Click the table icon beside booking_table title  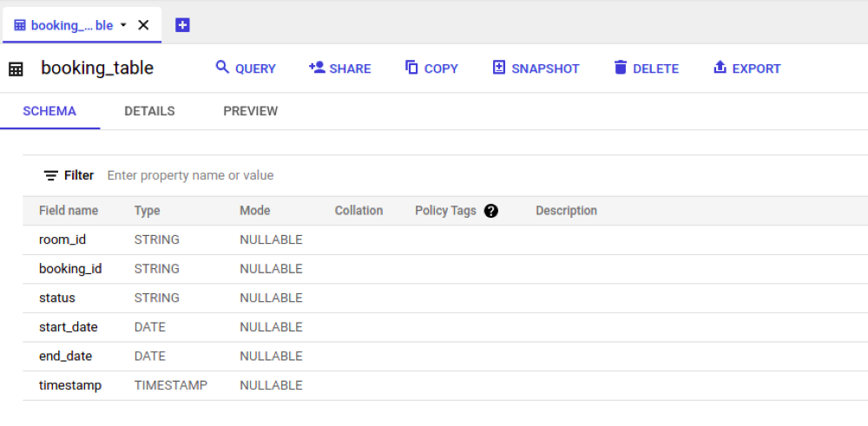pos(16,69)
